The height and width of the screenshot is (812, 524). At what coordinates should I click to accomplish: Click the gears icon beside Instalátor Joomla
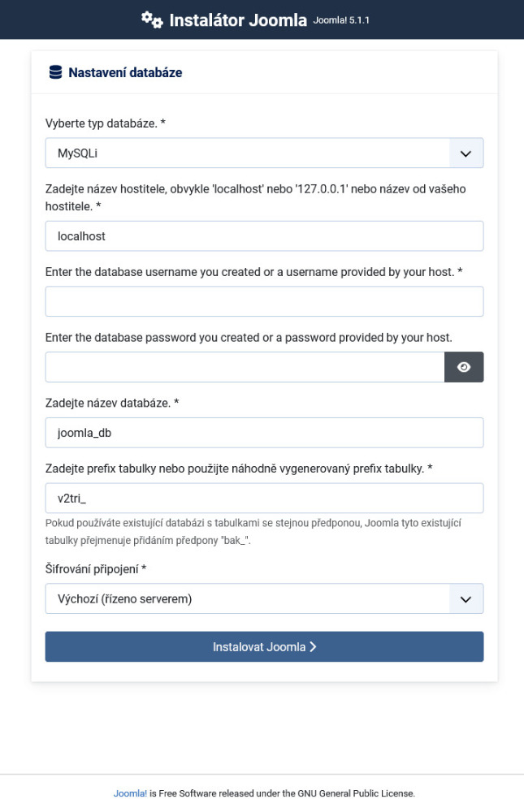pos(152,19)
